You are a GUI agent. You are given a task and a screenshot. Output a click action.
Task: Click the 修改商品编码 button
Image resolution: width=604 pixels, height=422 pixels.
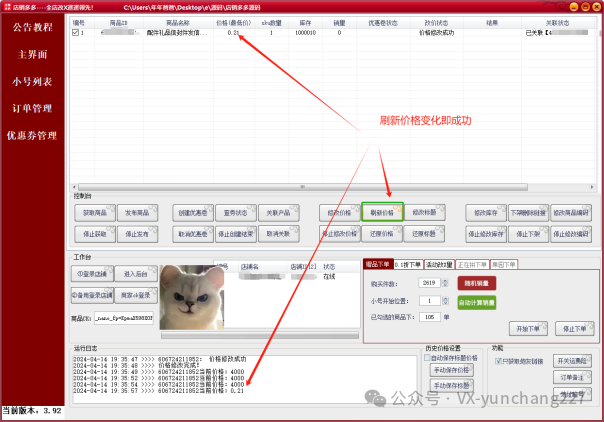pos(571,213)
